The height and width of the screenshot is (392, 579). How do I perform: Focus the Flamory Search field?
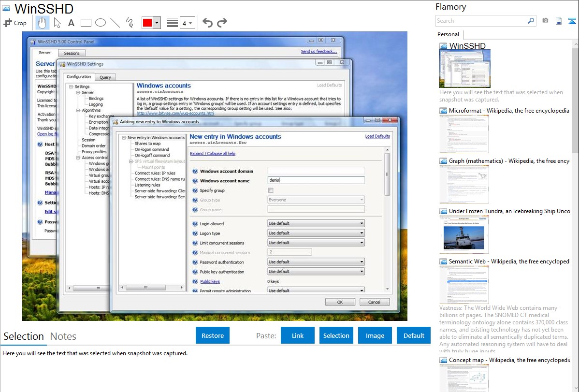481,21
